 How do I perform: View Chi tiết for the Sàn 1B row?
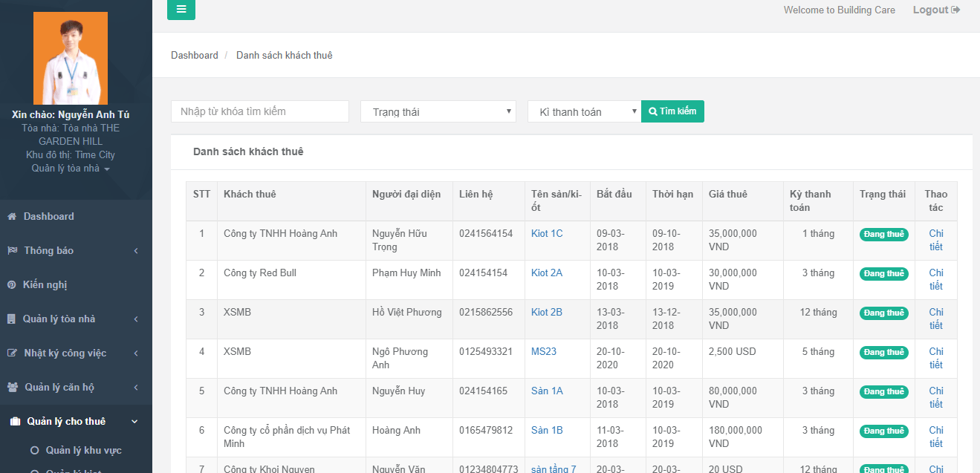click(936, 437)
